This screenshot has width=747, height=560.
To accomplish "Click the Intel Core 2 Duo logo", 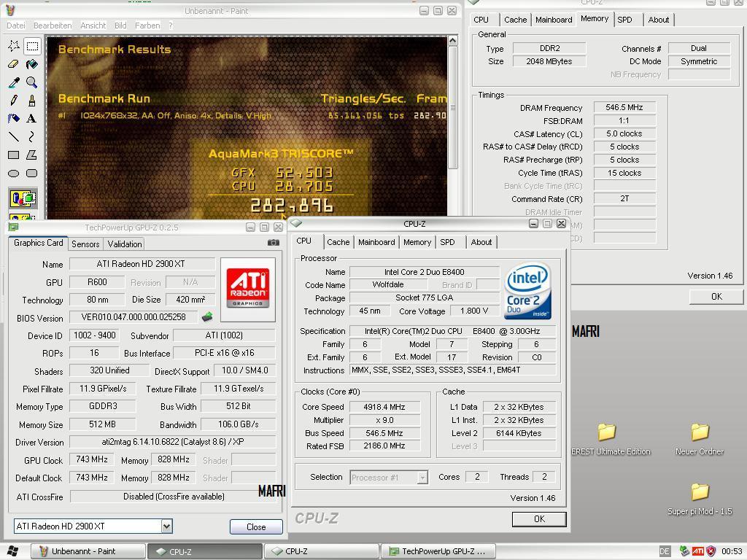I will [528, 291].
